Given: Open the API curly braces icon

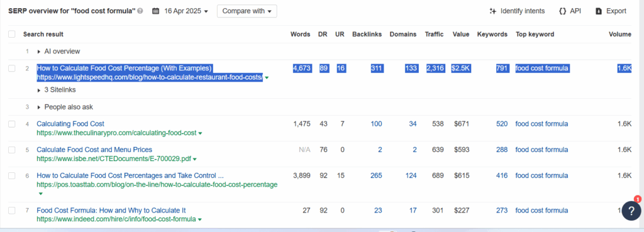Looking at the screenshot, I should (x=563, y=11).
